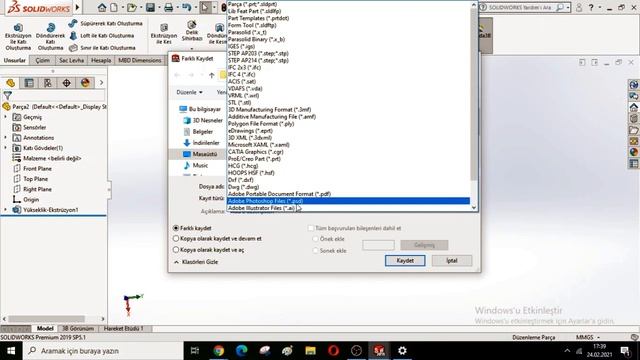Viewport: 640px width, 360px height.
Task: Open PropertyManager tab icon
Action: coord(29,83)
